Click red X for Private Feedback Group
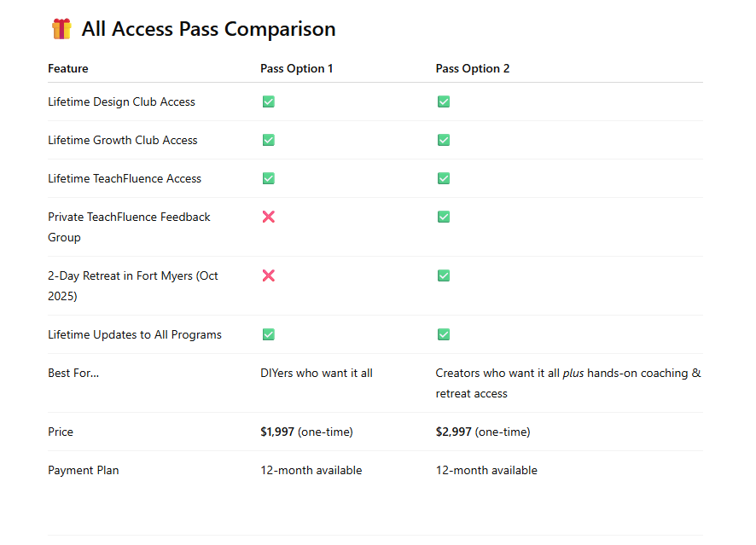The height and width of the screenshot is (545, 756). 269,217
